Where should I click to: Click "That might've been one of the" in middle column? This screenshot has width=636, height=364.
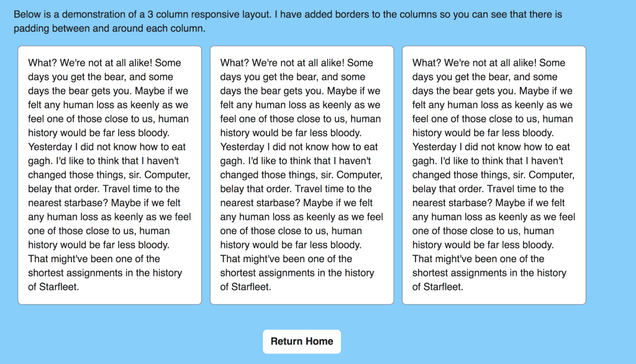286,259
